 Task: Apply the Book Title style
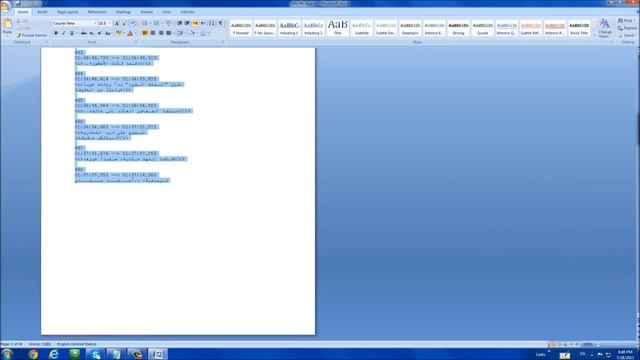(579, 28)
